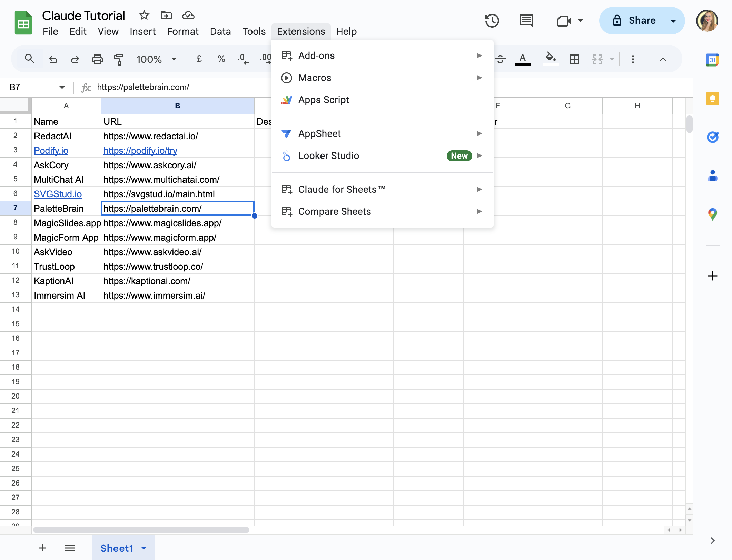Screen dimensions: 732x560
Task: Click the borders icon in toolbar
Action: pos(574,59)
